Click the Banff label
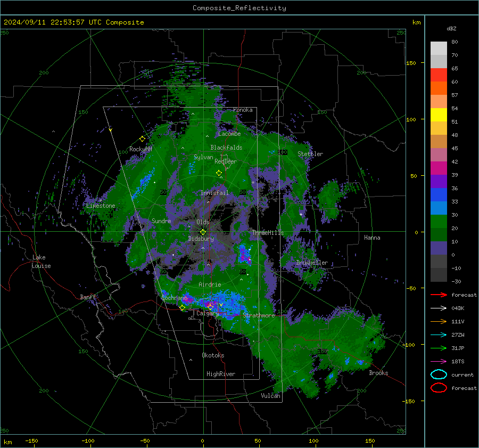 pos(88,297)
